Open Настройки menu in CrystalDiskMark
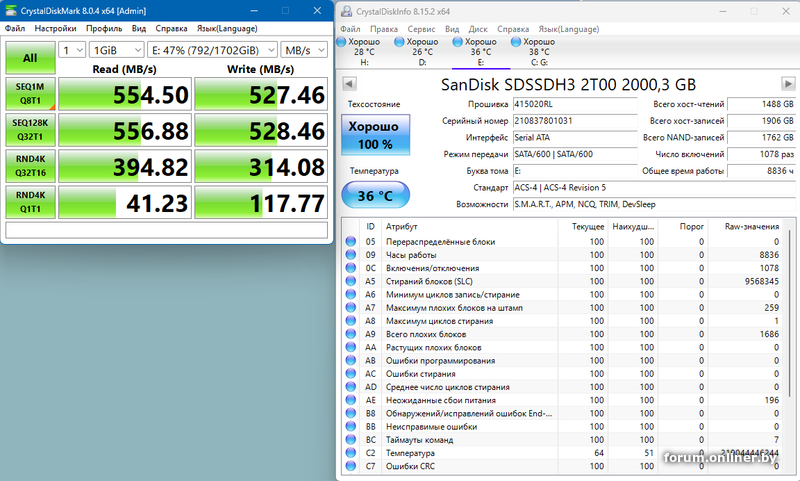This screenshot has height=481, width=800. pyautogui.click(x=55, y=29)
